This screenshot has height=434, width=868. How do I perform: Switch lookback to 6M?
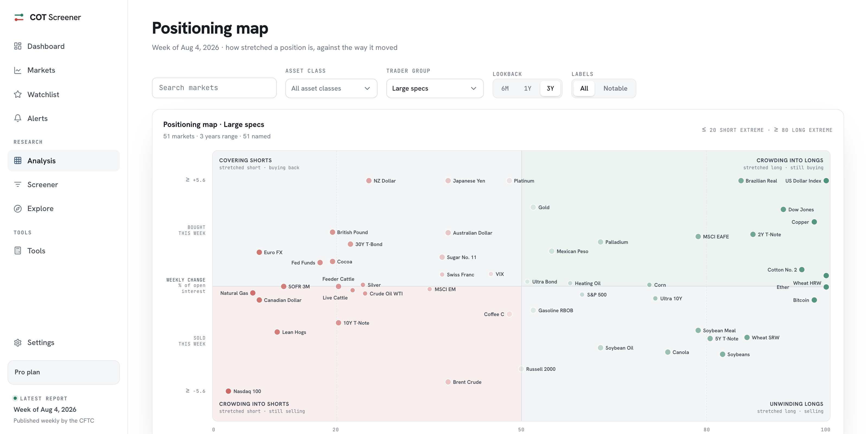pos(505,88)
